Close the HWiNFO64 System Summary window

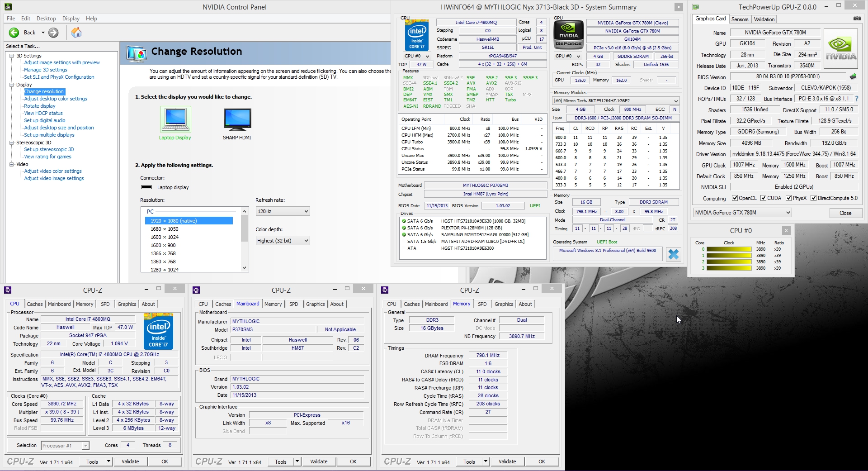tap(679, 7)
